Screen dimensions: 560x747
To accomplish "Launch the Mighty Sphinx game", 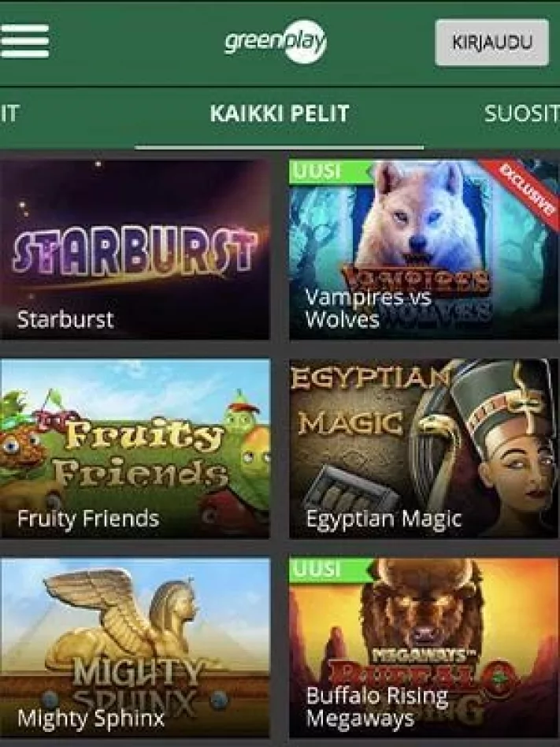I will coord(135,648).
